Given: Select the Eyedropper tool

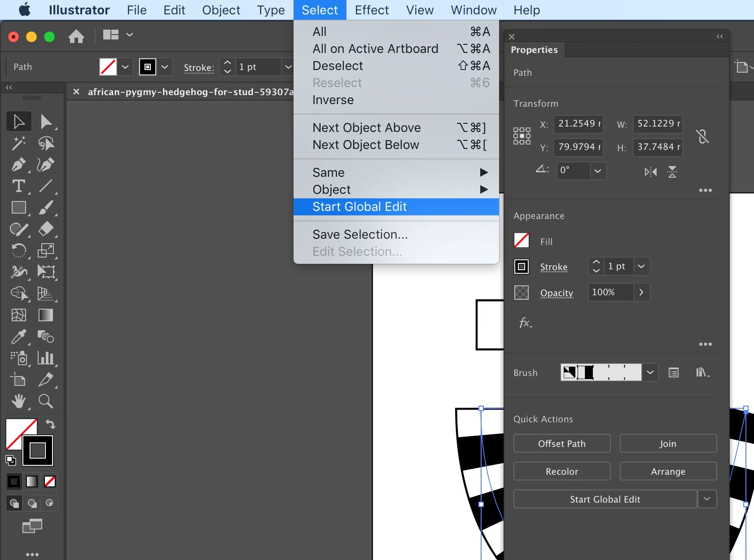Looking at the screenshot, I should click(19, 337).
